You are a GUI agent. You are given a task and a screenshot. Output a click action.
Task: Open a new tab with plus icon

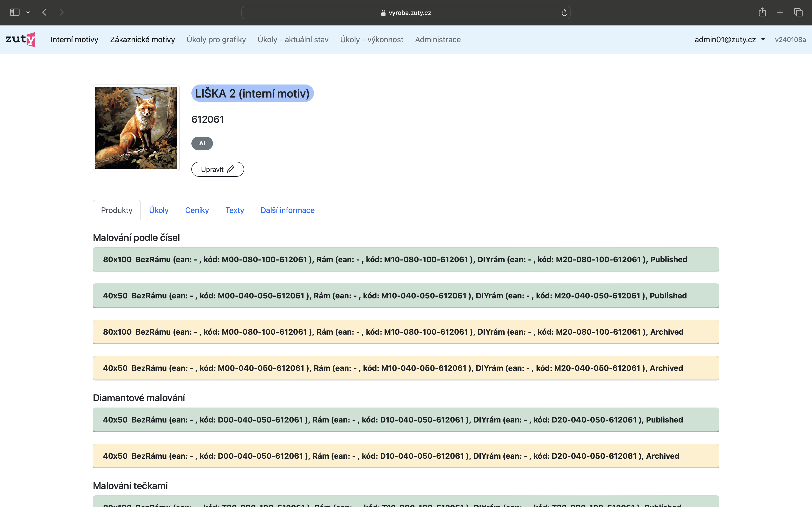click(x=780, y=12)
